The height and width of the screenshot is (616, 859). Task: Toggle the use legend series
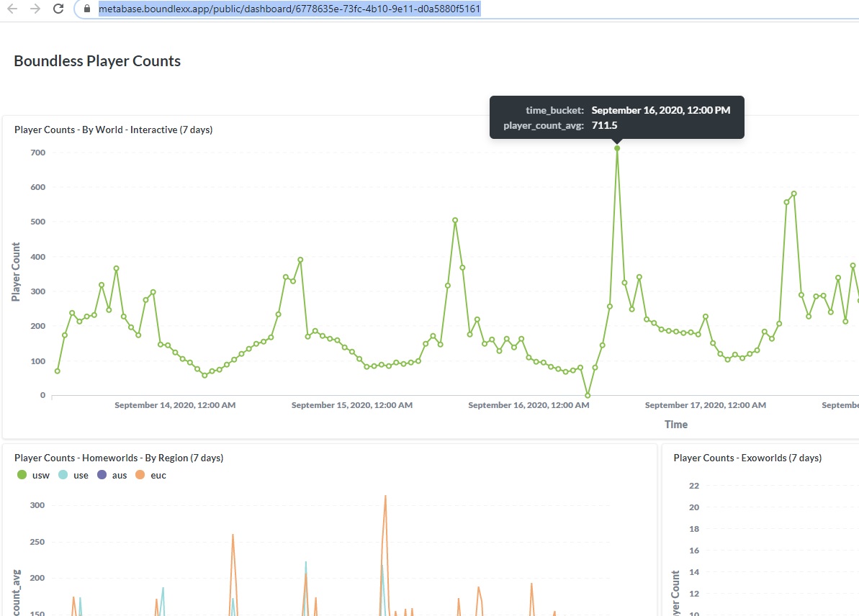[x=73, y=475]
